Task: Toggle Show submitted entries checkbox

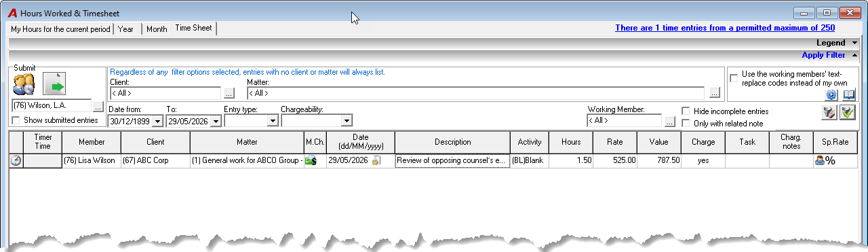Action: [x=16, y=120]
